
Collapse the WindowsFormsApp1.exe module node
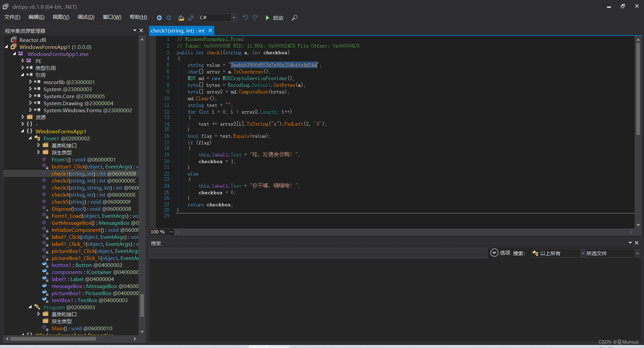14,54
